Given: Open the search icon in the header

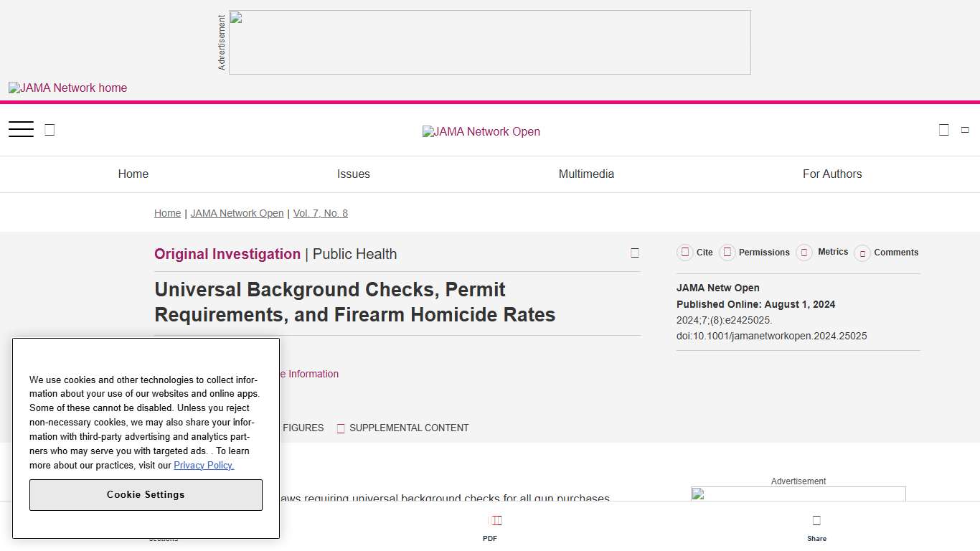Looking at the screenshot, I should tap(50, 129).
